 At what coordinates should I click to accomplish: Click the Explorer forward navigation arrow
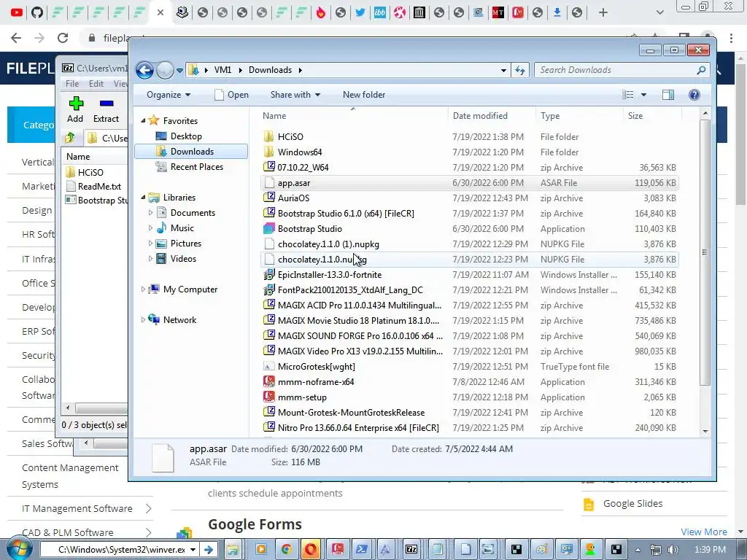click(x=165, y=70)
